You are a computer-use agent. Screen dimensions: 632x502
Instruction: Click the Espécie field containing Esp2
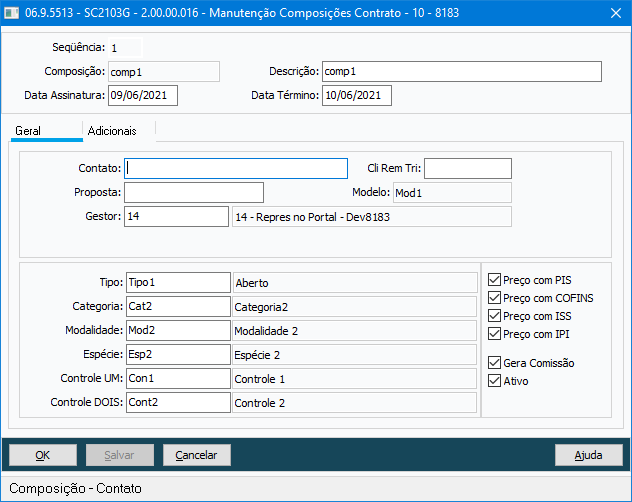click(178, 354)
